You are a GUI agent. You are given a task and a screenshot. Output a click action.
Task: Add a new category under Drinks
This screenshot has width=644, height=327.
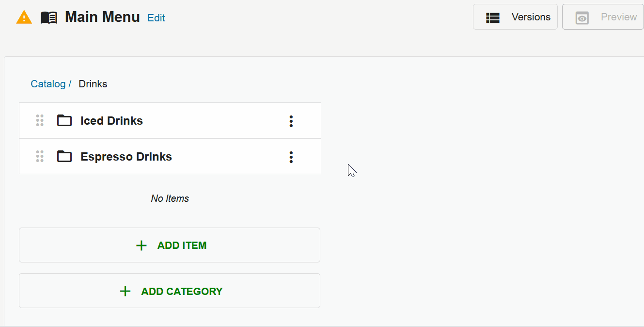pyautogui.click(x=170, y=291)
